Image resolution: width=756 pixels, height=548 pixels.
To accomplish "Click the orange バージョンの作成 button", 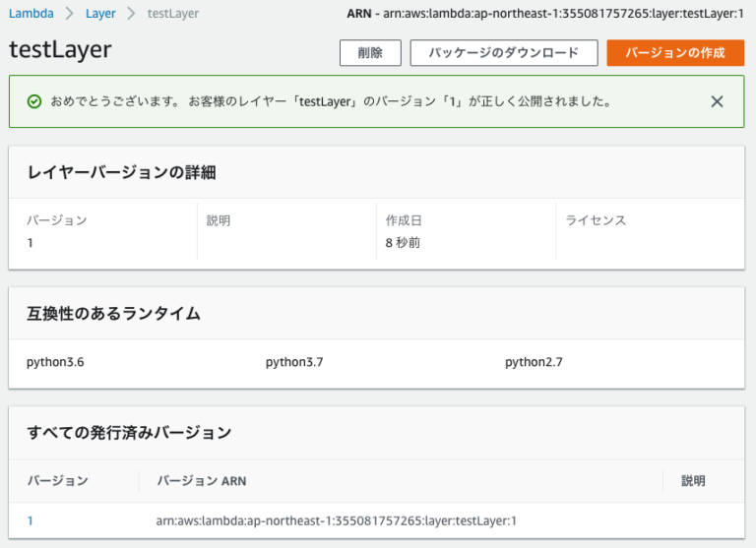I will click(x=675, y=52).
